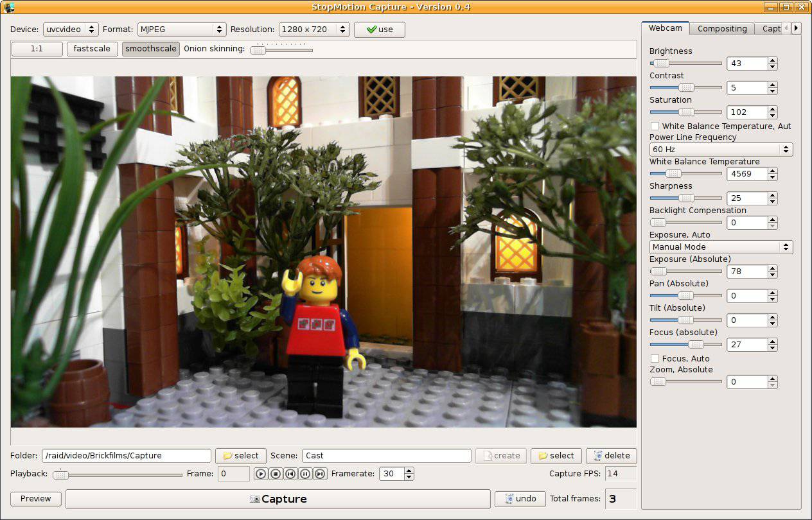Decrease White Balance Temperature with down arrow
The height and width of the screenshot is (520, 812).
click(x=772, y=177)
